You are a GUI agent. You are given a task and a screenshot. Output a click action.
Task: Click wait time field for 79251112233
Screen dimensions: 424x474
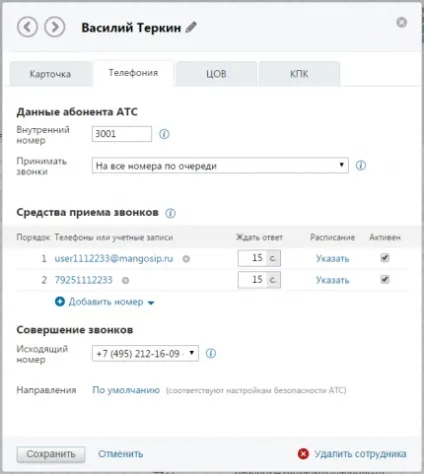coord(259,280)
